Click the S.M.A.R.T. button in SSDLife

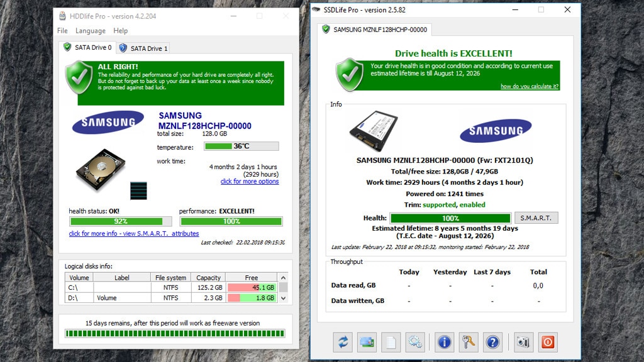click(536, 218)
